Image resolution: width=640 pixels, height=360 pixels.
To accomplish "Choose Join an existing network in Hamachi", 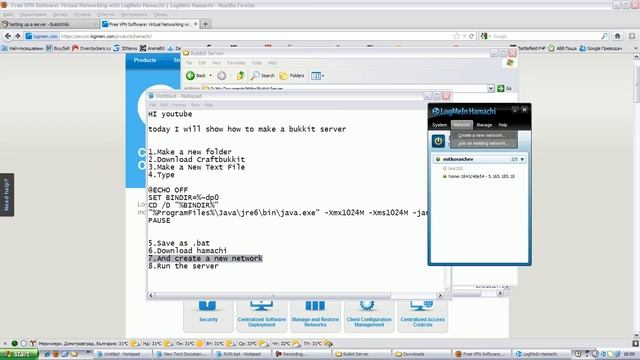I will coord(482,144).
